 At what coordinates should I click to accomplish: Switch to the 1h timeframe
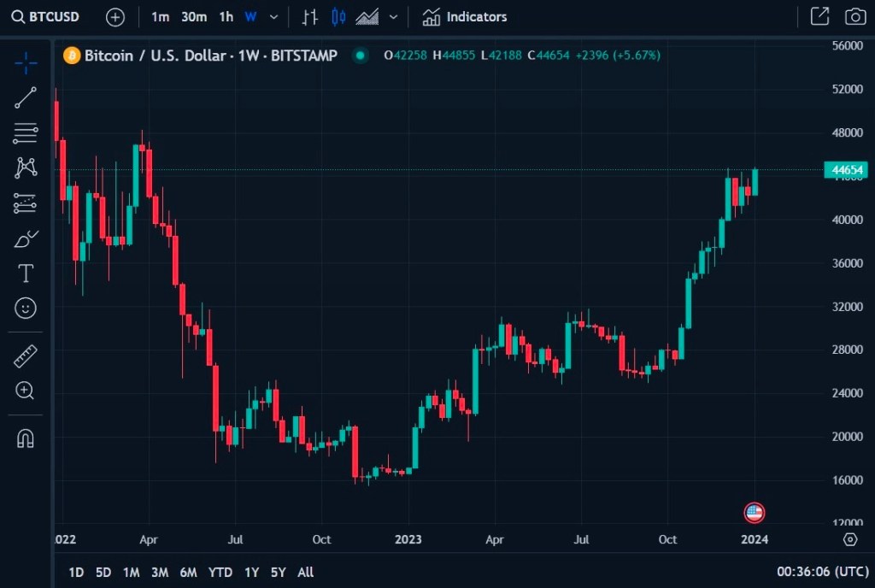[x=226, y=16]
